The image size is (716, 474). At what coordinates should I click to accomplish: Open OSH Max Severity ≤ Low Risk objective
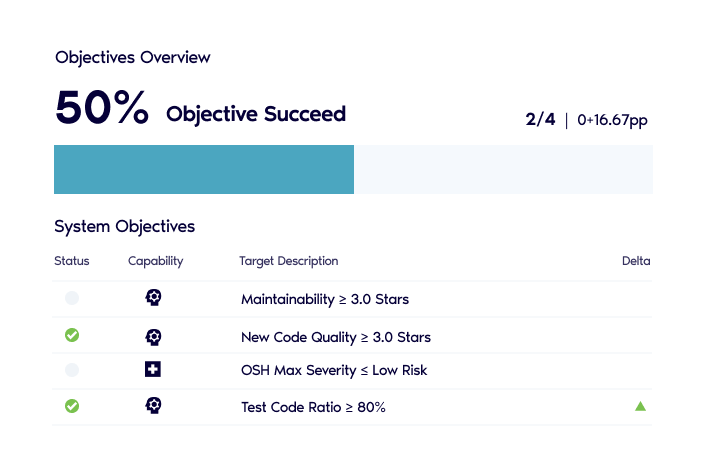[334, 370]
